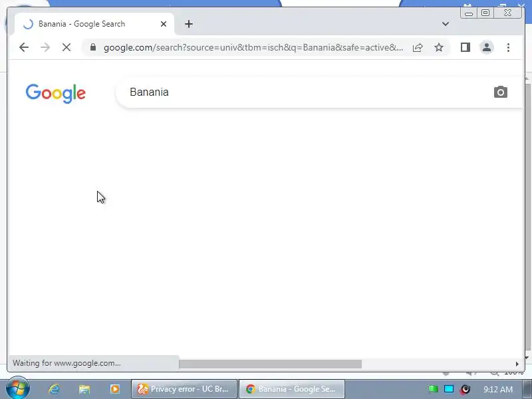Switch to Privacy error UC Browser window
This screenshot has height=399, width=532.
(x=184, y=389)
